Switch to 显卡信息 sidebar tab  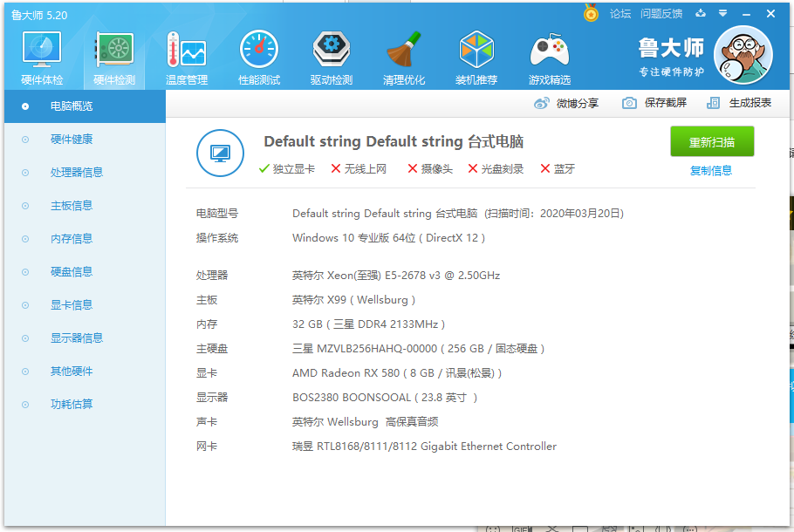tap(72, 305)
